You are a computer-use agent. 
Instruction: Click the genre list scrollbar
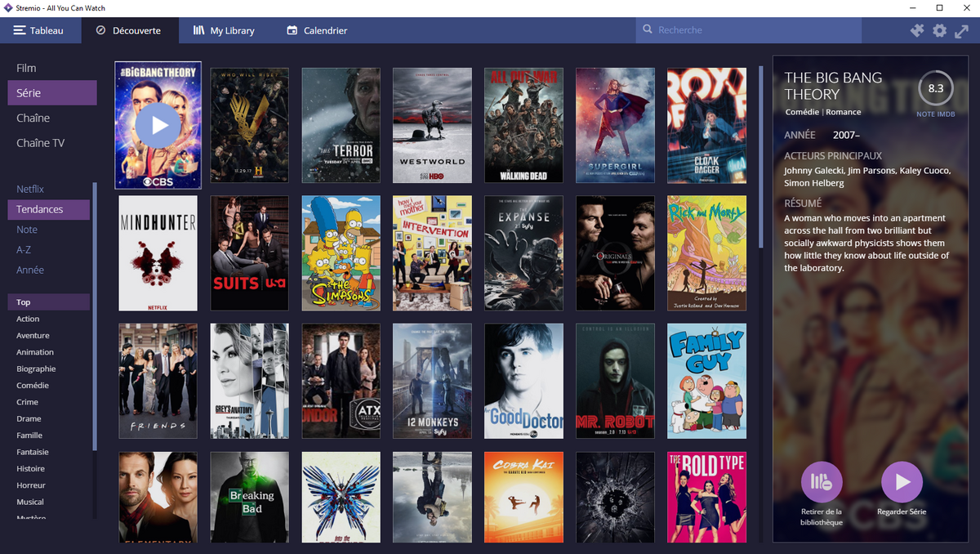tap(95, 317)
